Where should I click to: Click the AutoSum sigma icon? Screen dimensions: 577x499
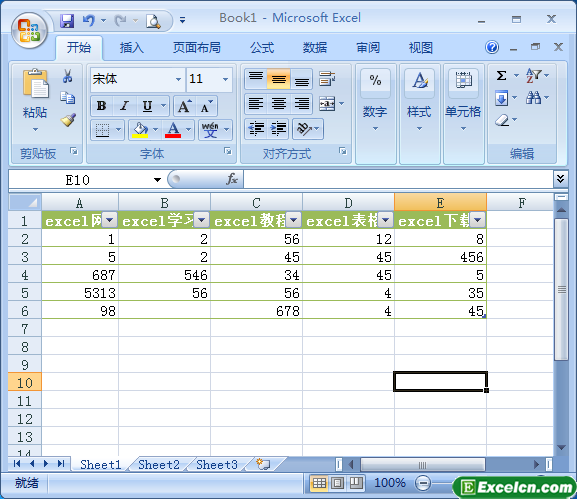501,76
